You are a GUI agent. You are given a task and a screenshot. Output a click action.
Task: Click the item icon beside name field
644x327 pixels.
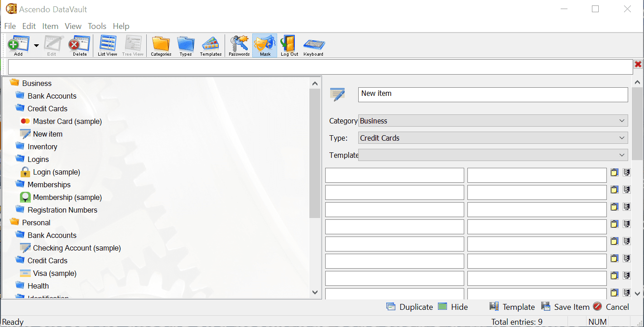tap(337, 94)
